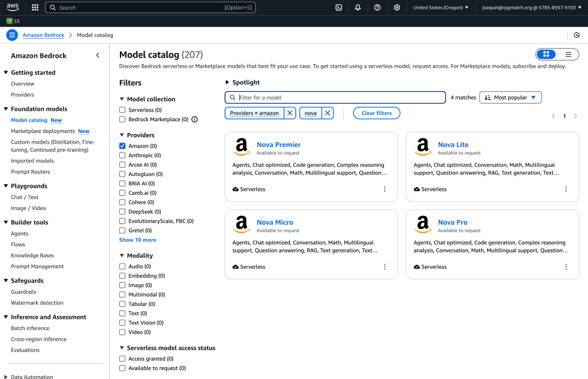Open the AWS home logo
Screen dimensions: 588x379
(13, 7)
